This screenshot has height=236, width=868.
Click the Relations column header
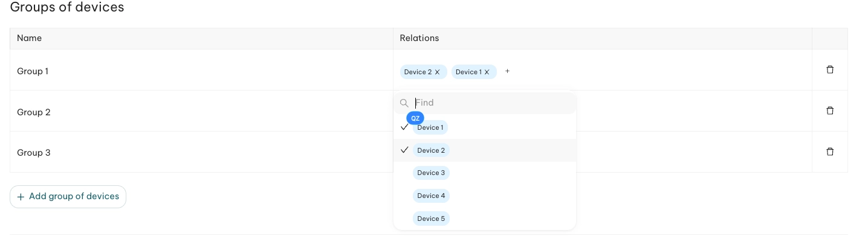(602, 38)
